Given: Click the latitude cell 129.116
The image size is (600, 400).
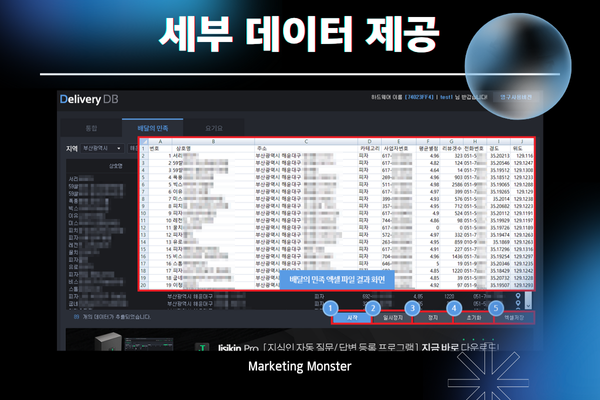Looking at the screenshot, I should pyautogui.click(x=524, y=156).
